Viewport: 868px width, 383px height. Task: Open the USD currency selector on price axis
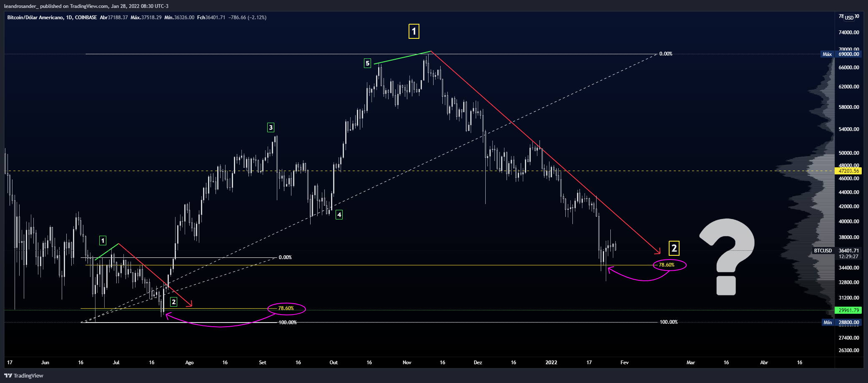point(849,18)
